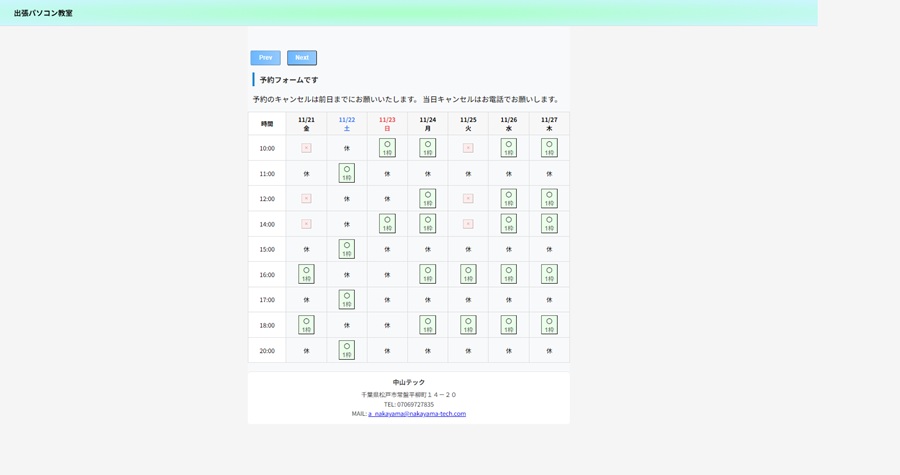Click the 11/22 Saturday column header
900x475 pixels.
coord(347,124)
